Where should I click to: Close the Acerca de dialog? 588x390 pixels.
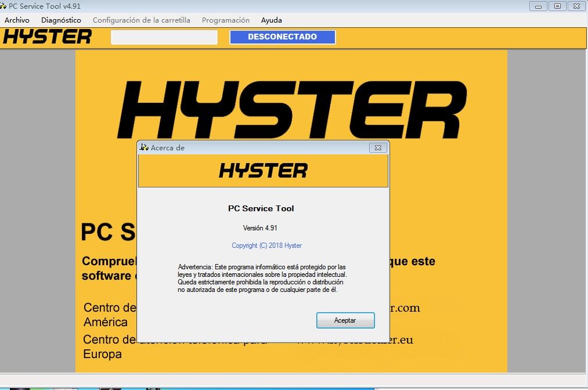(x=378, y=148)
